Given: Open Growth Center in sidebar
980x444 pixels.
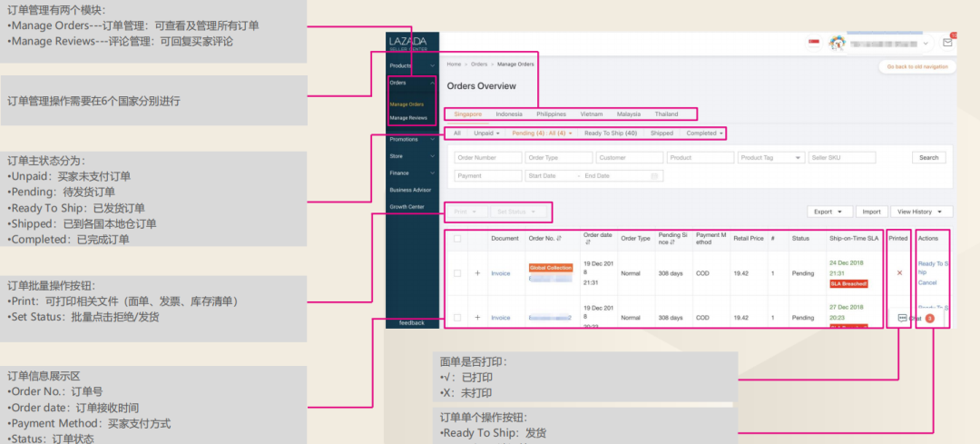Looking at the screenshot, I should point(407,206).
